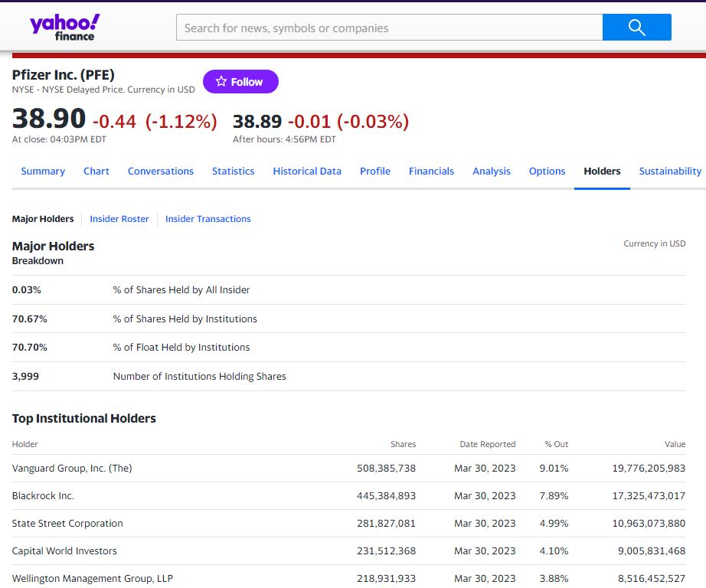This screenshot has height=588, width=706.
Task: Click the 0.03% insider holdings value
Action: pyautogui.click(x=27, y=290)
